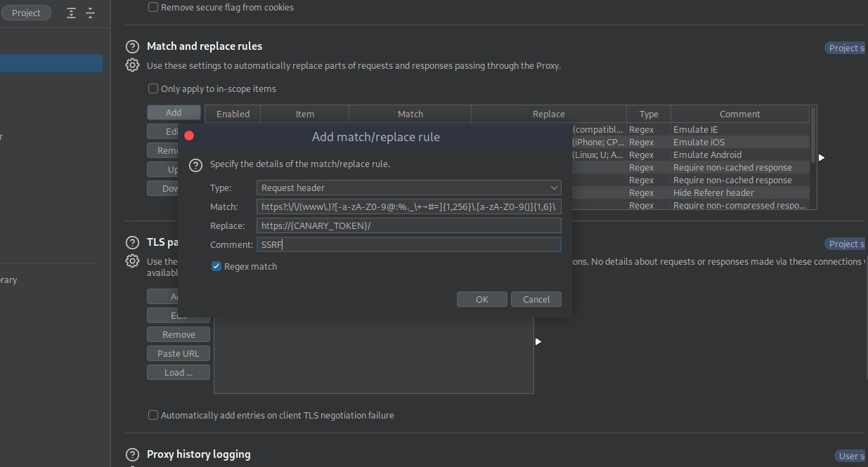Click the Add button for match and replace rules
868x467 pixels.
point(174,112)
